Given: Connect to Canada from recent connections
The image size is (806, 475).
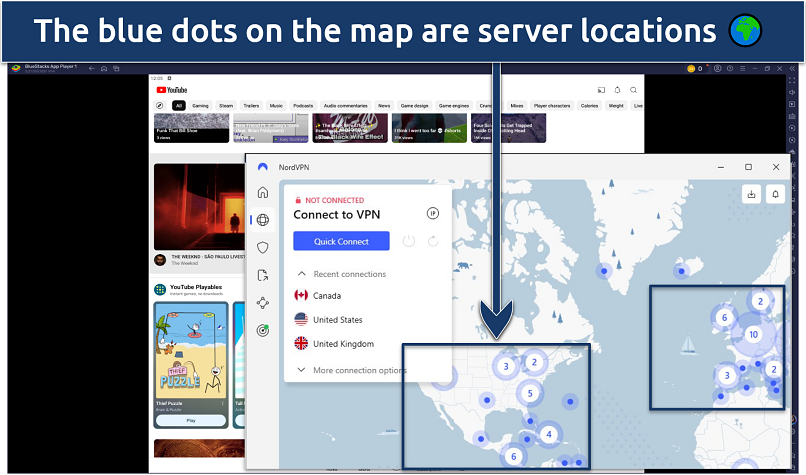Looking at the screenshot, I should pos(326,296).
